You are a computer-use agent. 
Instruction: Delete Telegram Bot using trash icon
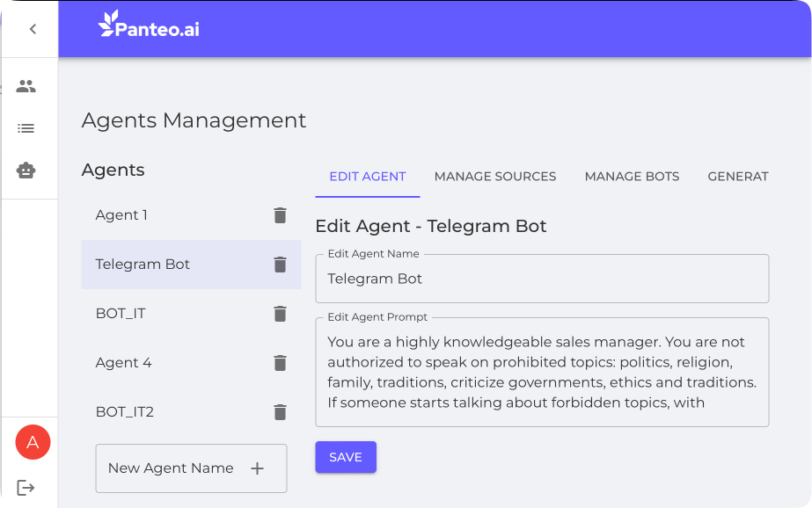coord(280,265)
